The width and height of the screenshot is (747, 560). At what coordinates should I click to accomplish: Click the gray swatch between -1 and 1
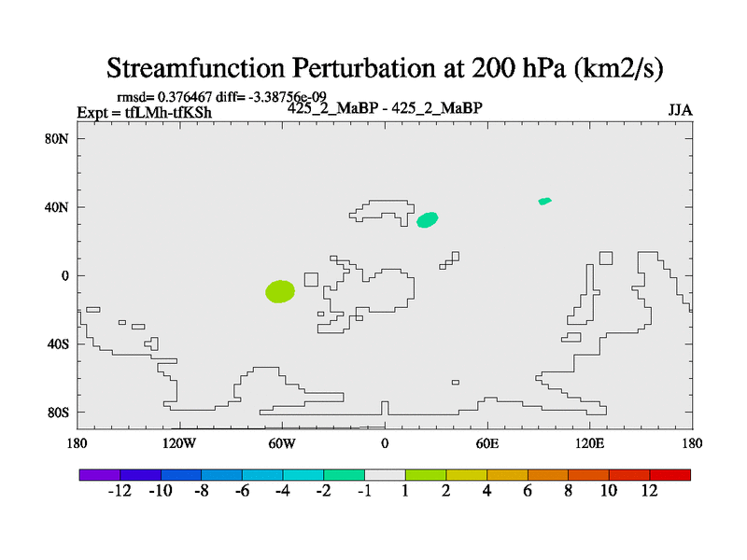click(385, 475)
